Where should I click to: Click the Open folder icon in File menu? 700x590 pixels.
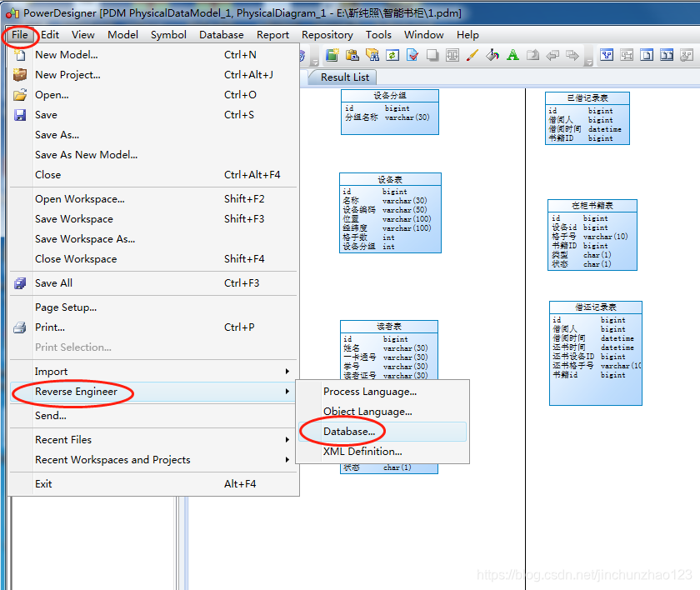coord(20,95)
